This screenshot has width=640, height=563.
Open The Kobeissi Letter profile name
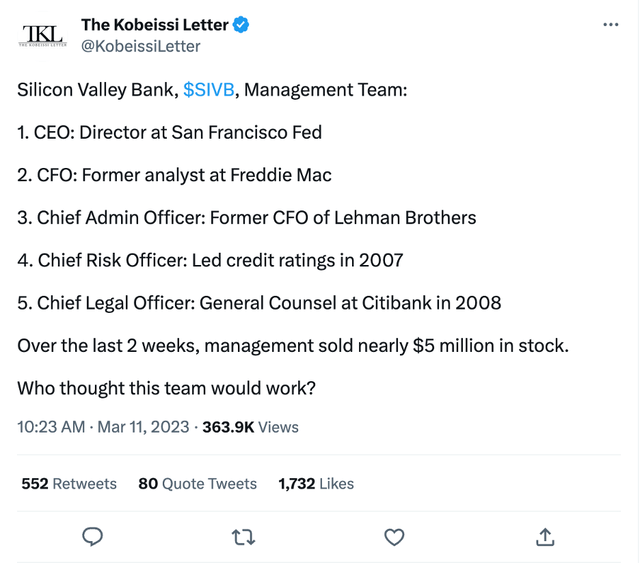coord(155,25)
